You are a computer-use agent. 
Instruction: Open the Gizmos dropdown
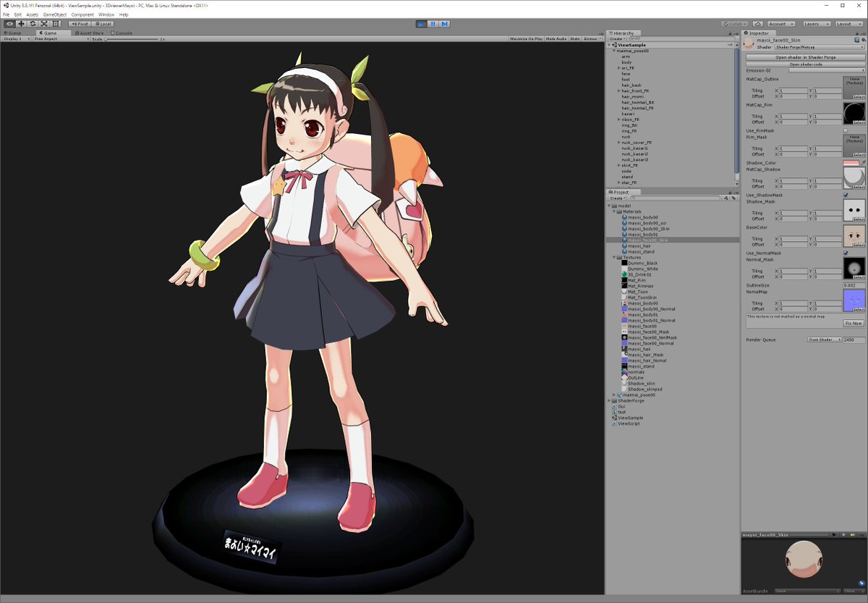592,38
